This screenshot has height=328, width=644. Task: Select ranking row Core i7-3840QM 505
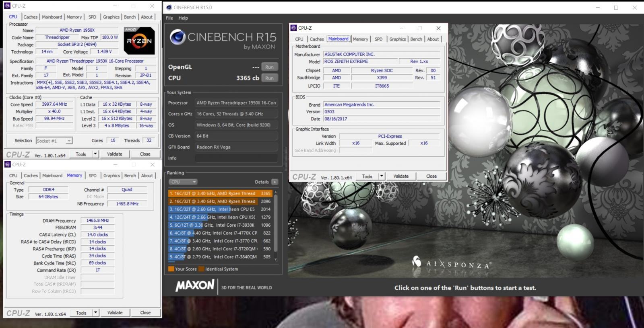tap(221, 256)
